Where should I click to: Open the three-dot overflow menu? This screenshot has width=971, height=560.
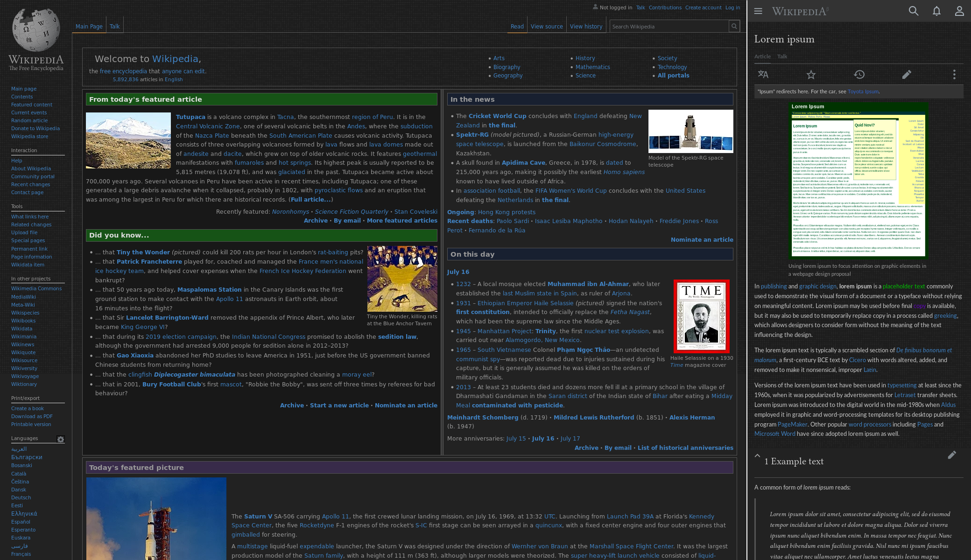(954, 74)
